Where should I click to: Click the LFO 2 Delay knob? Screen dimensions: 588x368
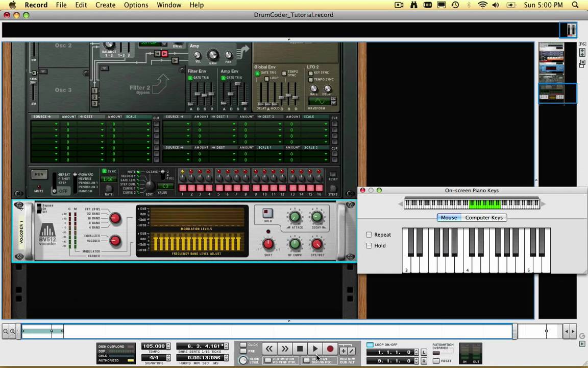click(327, 88)
